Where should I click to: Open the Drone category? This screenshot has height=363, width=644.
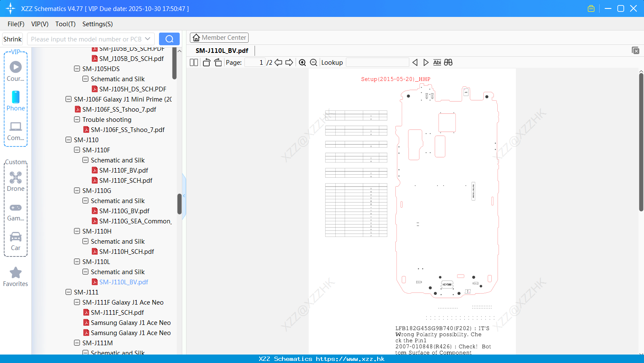[x=16, y=177]
